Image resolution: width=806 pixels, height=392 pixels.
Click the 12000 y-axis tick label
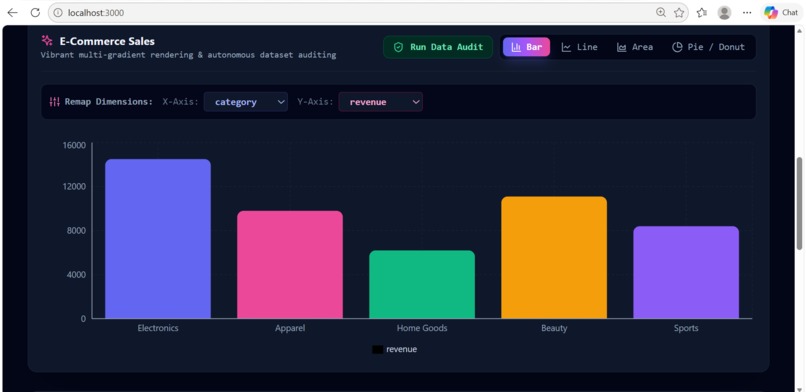[x=74, y=186]
